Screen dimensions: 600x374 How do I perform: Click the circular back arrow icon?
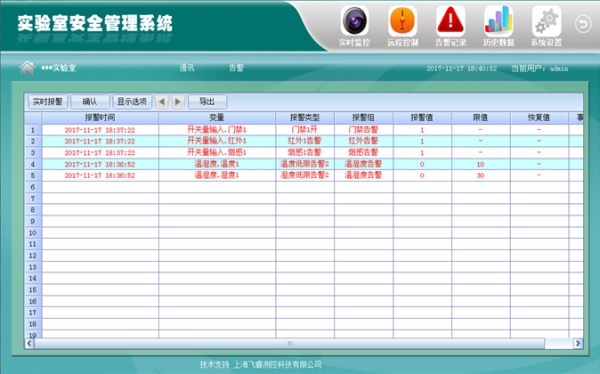tap(583, 24)
